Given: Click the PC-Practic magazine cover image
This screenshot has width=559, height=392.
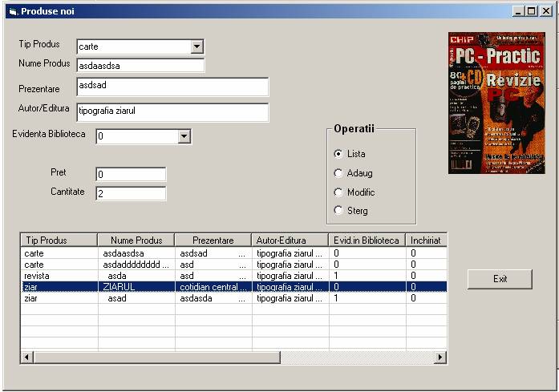Looking at the screenshot, I should coord(496,103).
